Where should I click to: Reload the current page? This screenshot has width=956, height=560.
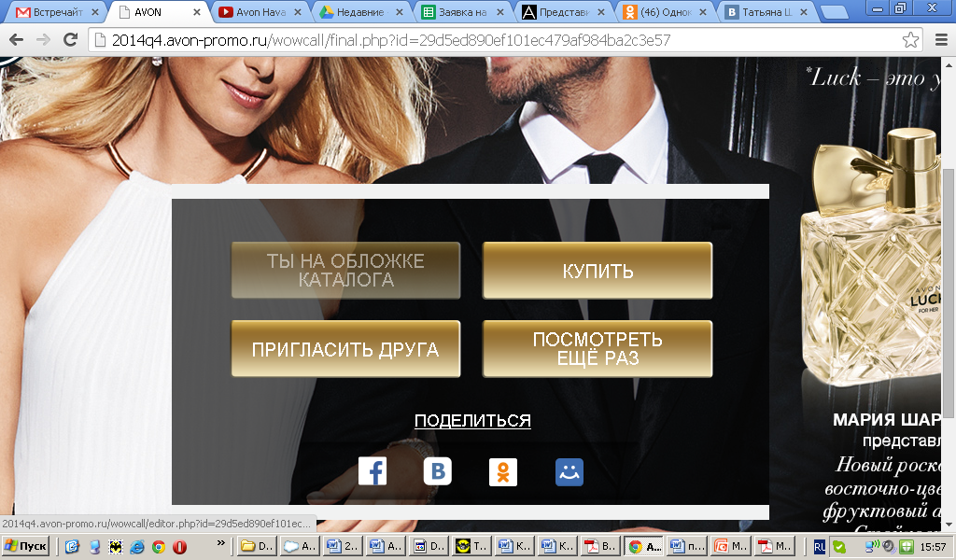[x=71, y=40]
